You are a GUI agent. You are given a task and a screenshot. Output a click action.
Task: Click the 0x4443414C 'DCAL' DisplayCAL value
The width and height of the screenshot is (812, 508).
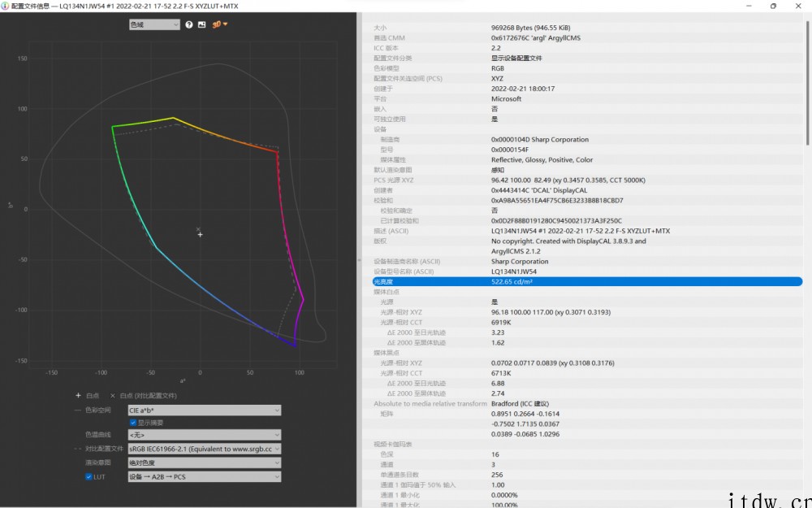538,190
